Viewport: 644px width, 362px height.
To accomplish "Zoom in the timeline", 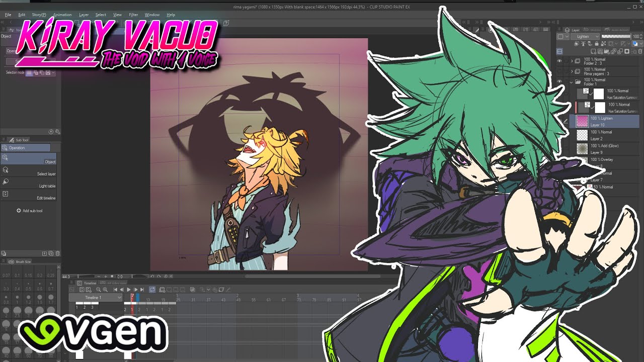I will pyautogui.click(x=105, y=290).
